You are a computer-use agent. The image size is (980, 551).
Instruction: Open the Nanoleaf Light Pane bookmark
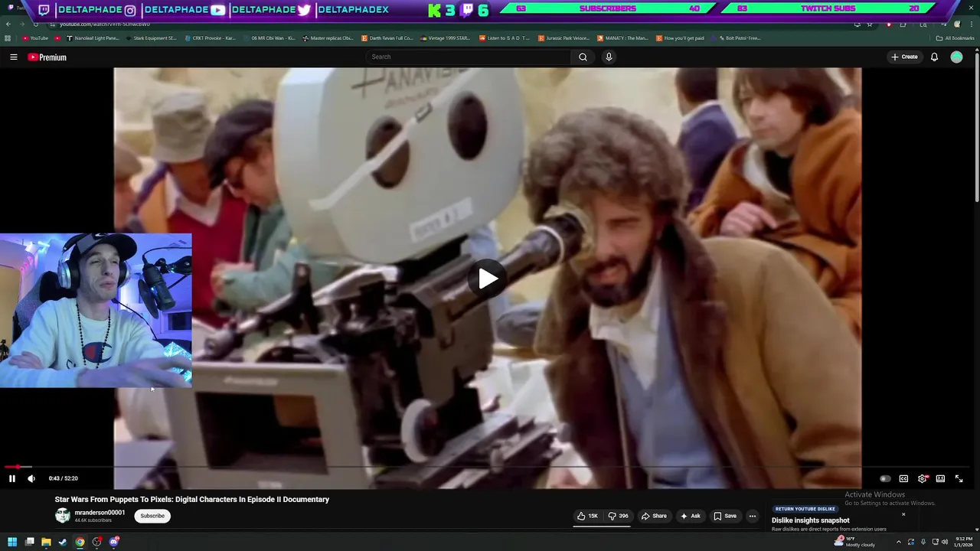tap(93, 38)
